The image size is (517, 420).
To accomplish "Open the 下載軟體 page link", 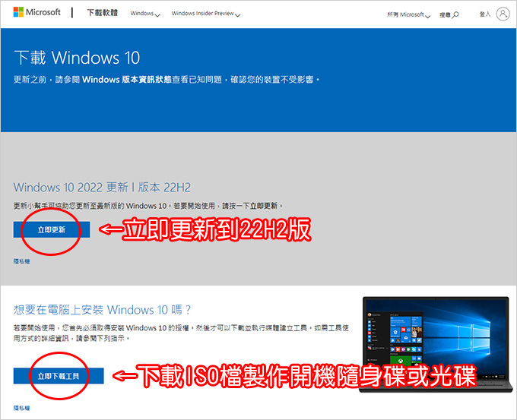I will coord(102,12).
